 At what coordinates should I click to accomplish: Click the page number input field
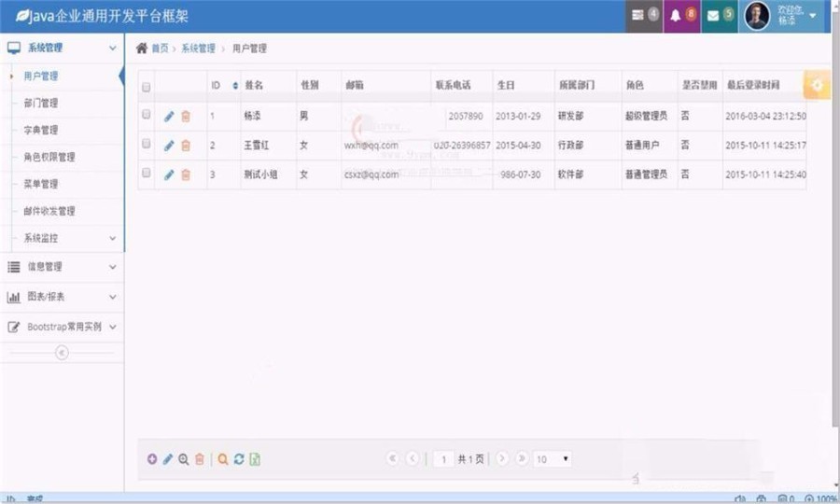point(442,459)
